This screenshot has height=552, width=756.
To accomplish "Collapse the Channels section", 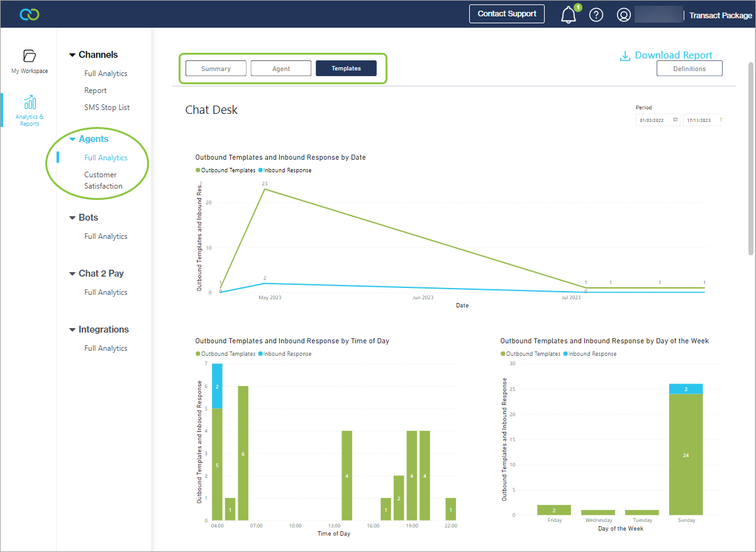I will (x=72, y=55).
